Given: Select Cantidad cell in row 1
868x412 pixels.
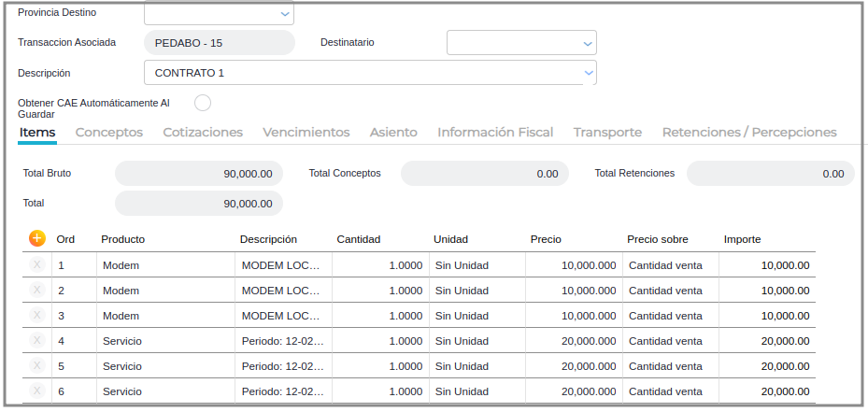Looking at the screenshot, I should (x=379, y=265).
